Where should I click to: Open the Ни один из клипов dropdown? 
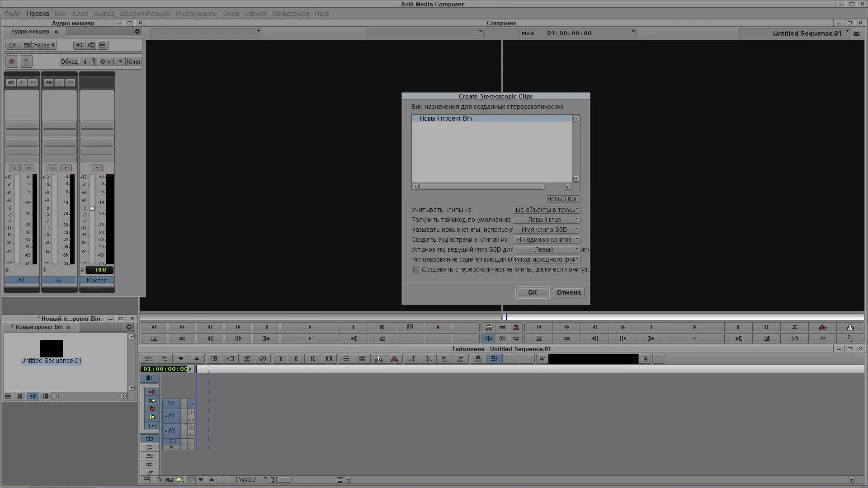[x=546, y=240]
